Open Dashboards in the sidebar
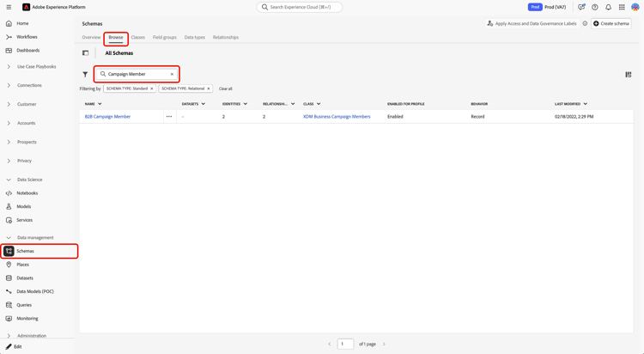The image size is (644, 354). pos(28,51)
